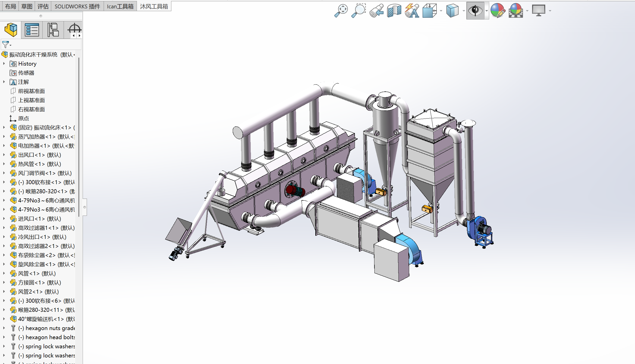Click the Edit Appearance color ball
Screen dimensions: 635x364
tap(498, 11)
